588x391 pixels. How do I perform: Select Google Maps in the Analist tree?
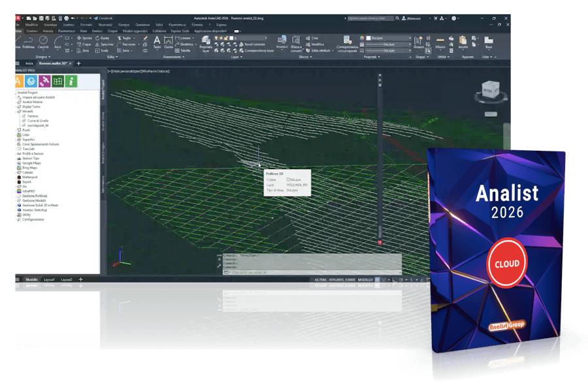pyautogui.click(x=32, y=163)
